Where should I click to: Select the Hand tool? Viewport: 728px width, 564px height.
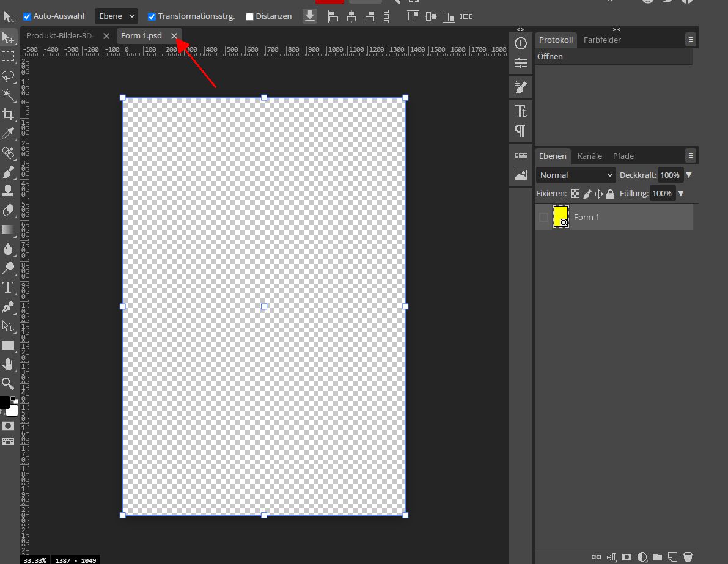click(8, 364)
